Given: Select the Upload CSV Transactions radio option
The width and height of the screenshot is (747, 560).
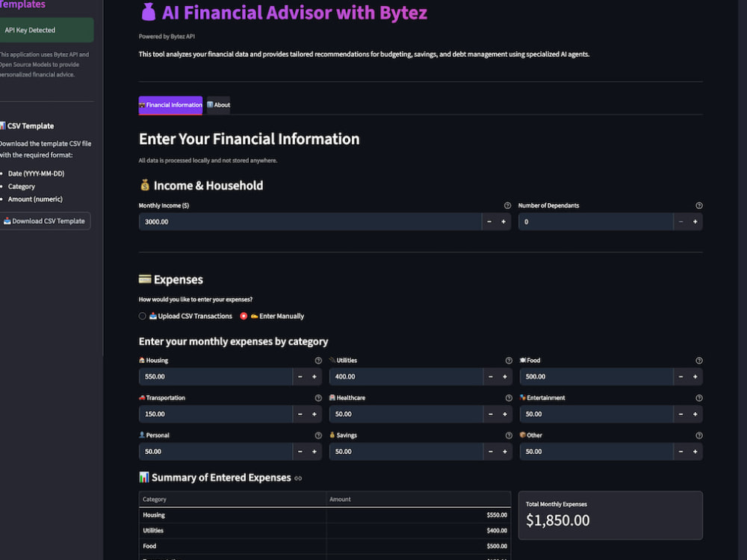Looking at the screenshot, I should click(x=143, y=316).
